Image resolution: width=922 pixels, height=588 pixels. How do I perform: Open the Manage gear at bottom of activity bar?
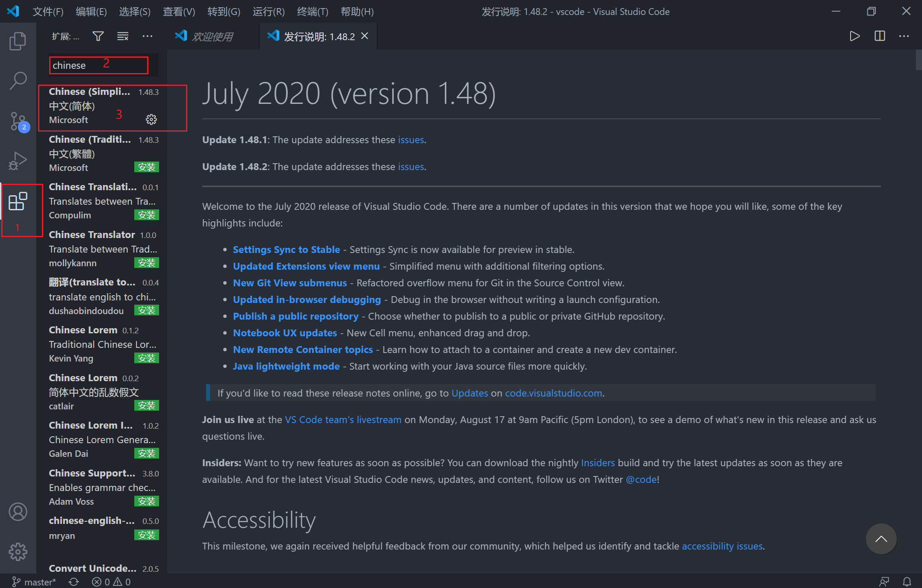click(18, 552)
